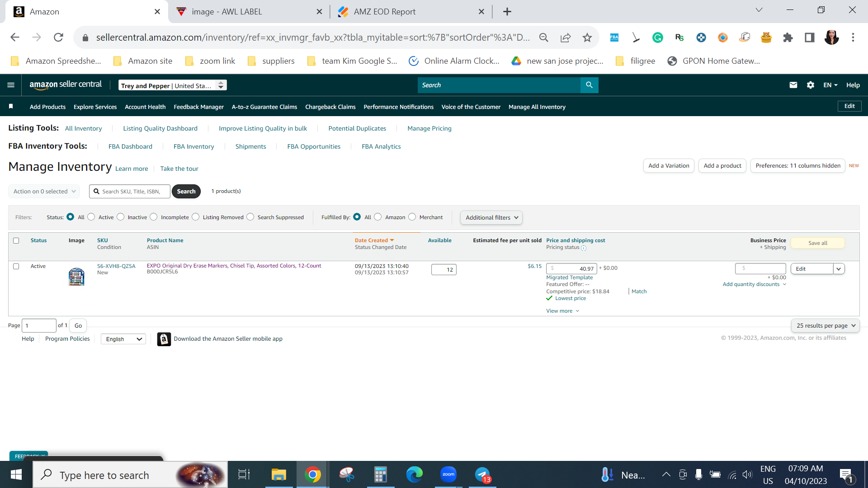Switch to the image - AWL LABEL tab
This screenshot has width=868, height=488.
(249, 12)
